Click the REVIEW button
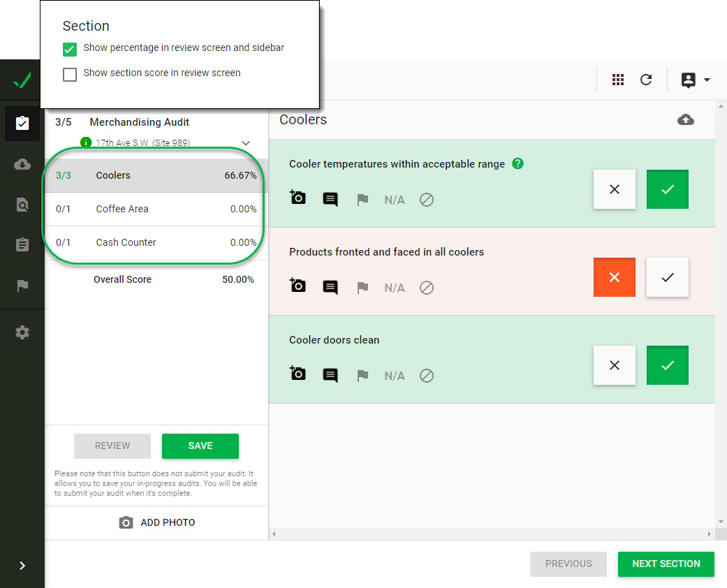This screenshot has height=588, width=727. click(x=112, y=446)
